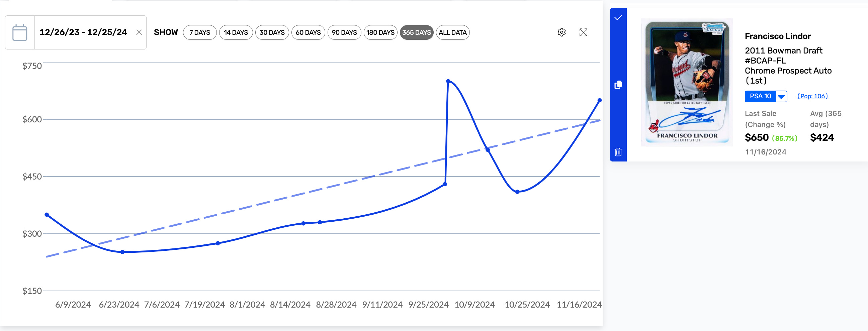The height and width of the screenshot is (331, 868).
Task: Delete card with trash icon
Action: pyautogui.click(x=618, y=152)
